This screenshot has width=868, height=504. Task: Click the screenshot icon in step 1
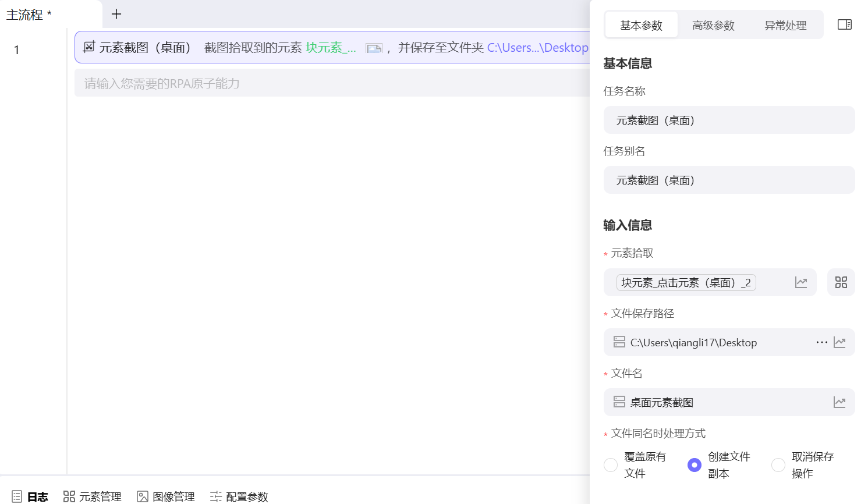(374, 48)
